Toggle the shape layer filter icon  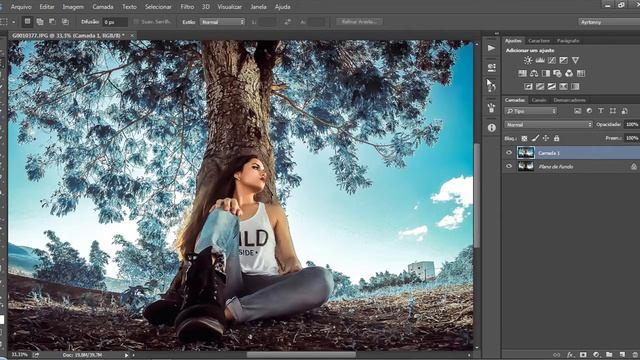(x=613, y=111)
